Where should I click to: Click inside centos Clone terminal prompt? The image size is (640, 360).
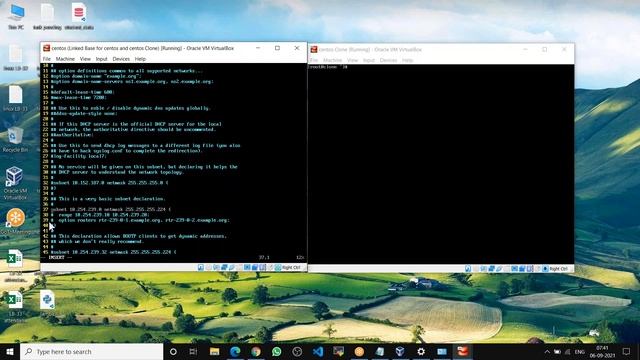point(328,67)
